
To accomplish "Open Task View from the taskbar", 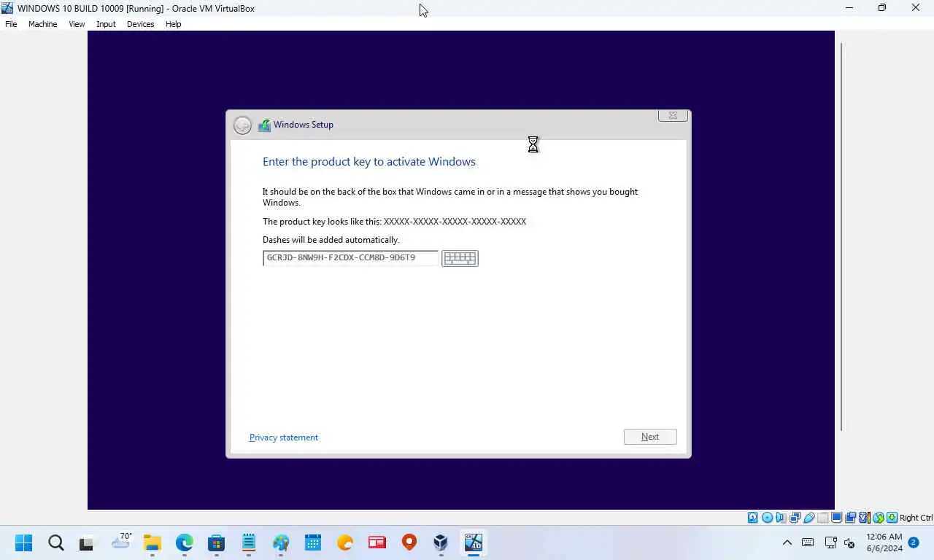I will [x=87, y=542].
